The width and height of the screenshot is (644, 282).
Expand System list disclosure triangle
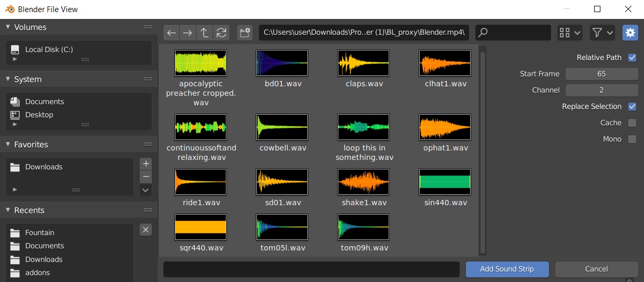pyautogui.click(x=15, y=125)
